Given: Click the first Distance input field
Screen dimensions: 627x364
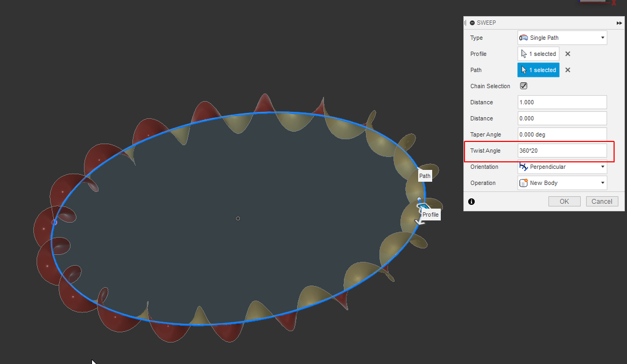Looking at the screenshot, I should click(562, 102).
